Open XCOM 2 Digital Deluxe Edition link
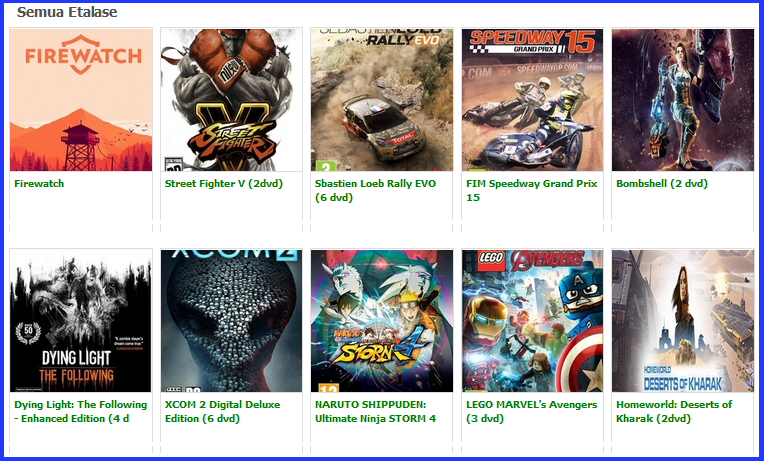The image size is (764, 461). [x=222, y=411]
